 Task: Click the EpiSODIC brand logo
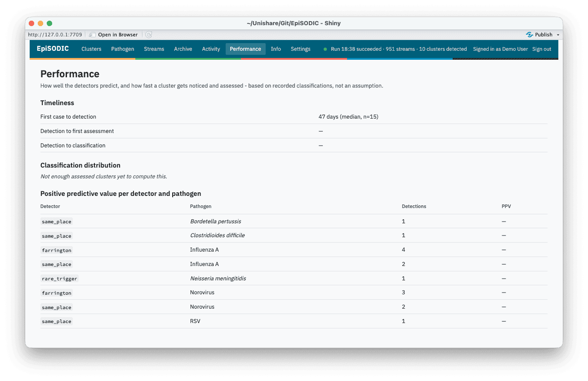(x=53, y=49)
